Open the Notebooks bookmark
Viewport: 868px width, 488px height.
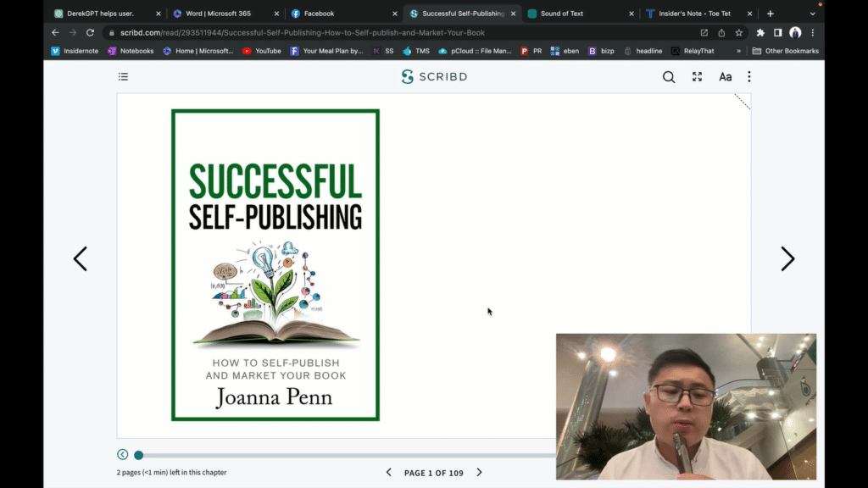click(x=131, y=51)
